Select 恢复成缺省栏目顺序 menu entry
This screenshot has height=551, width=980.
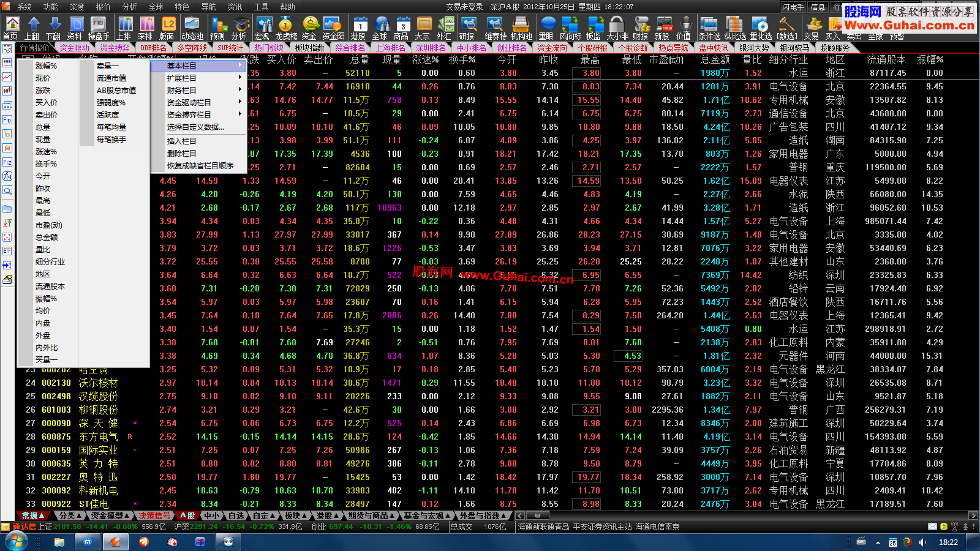(x=199, y=165)
